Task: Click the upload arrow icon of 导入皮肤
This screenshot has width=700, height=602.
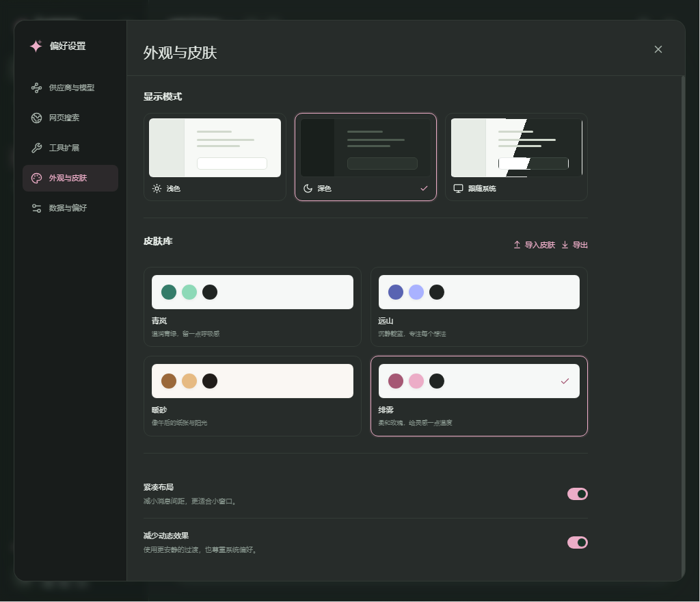Action: pyautogui.click(x=517, y=245)
